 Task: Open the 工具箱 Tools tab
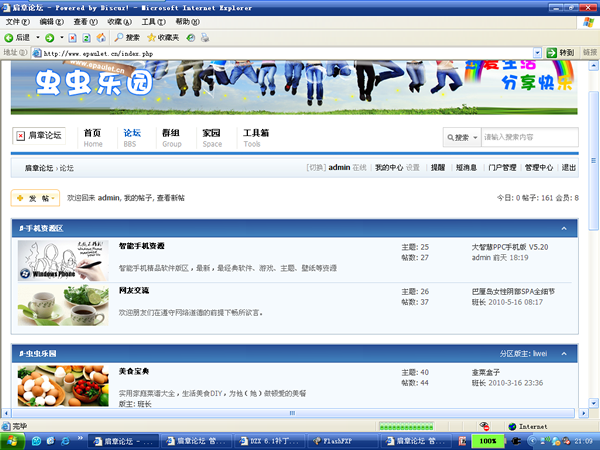(256, 138)
